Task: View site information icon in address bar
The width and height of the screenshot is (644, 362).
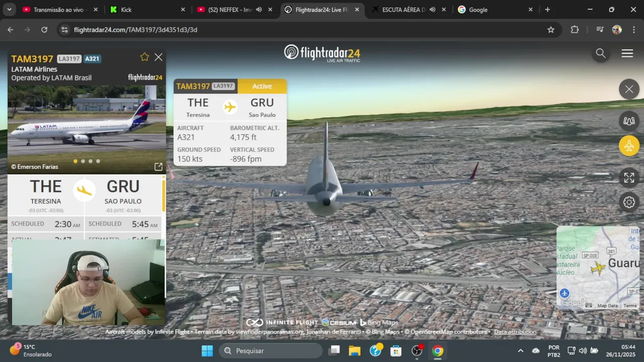Action: point(64,30)
